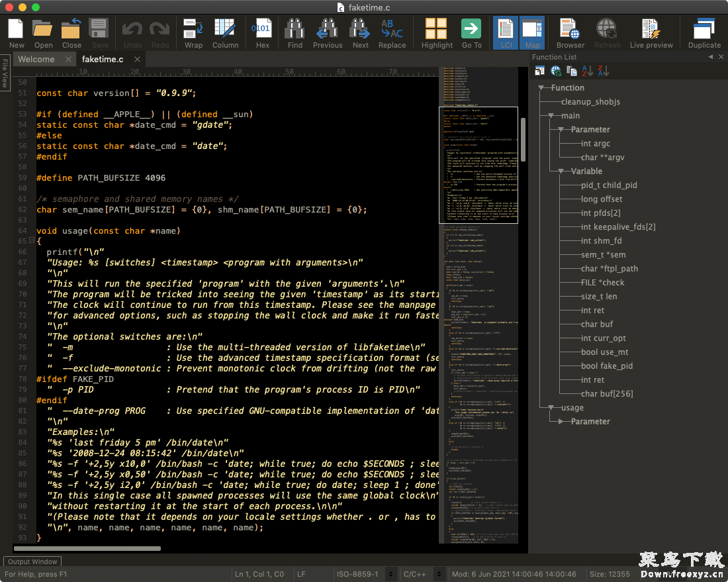Close the Function List panel
The image size is (728, 582).
(x=721, y=57)
